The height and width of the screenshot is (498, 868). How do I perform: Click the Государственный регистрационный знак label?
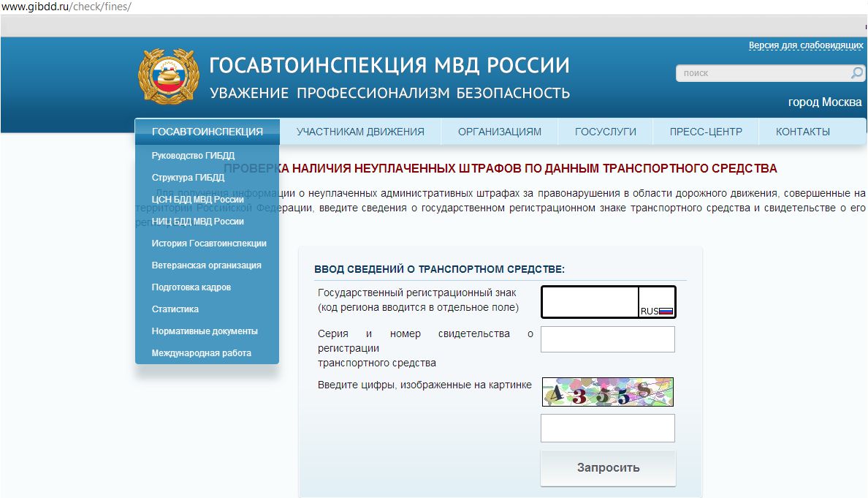click(x=417, y=293)
